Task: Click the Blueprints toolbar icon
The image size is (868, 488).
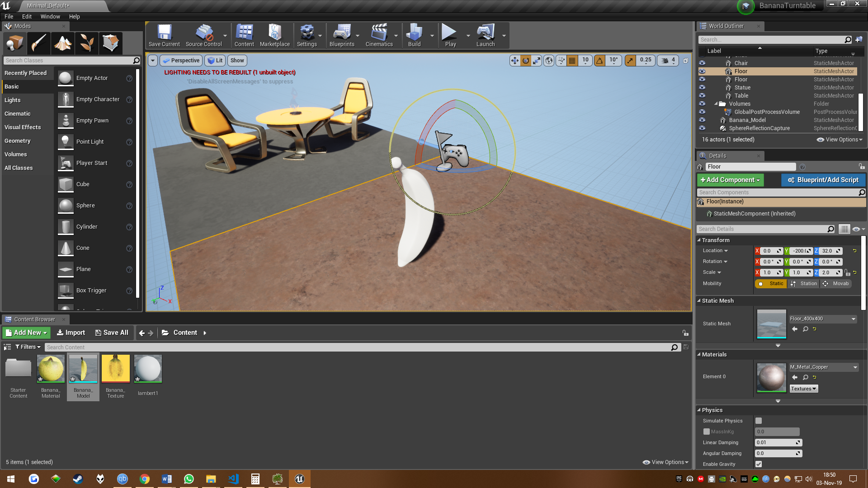Action: click(x=342, y=35)
